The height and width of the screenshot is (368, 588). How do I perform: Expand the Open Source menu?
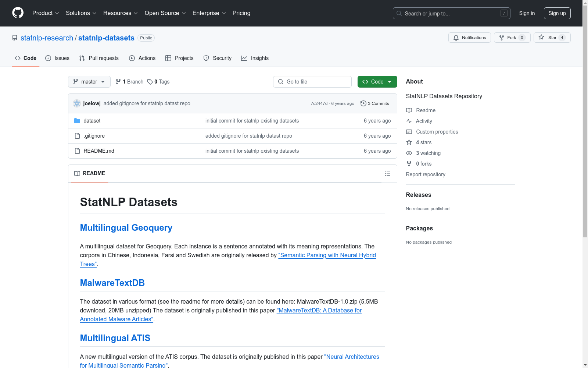(165, 13)
